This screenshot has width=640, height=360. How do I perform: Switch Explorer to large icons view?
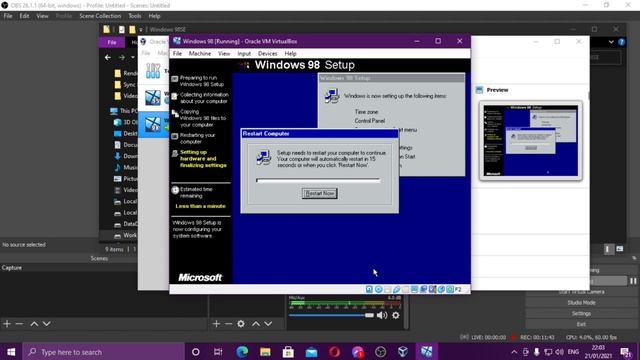click(x=620, y=249)
